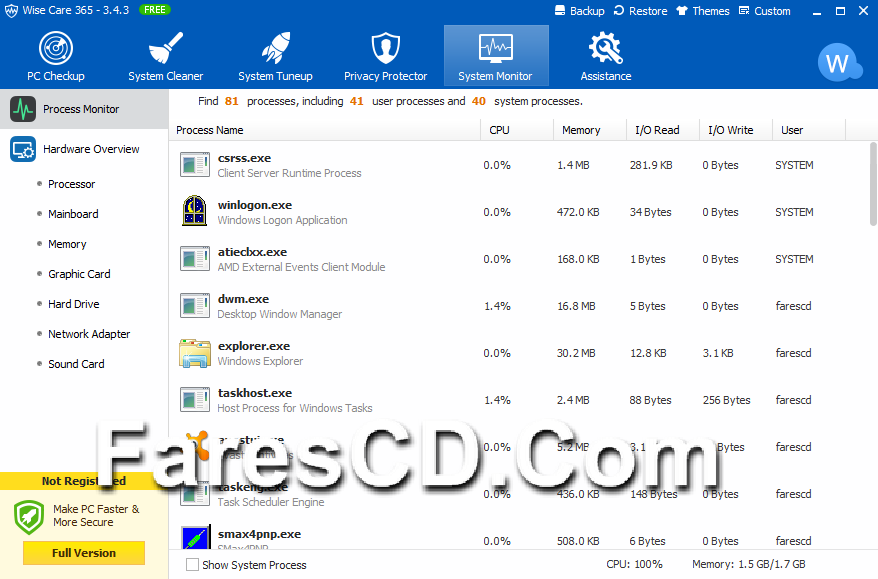878x579 pixels.
Task: Enable Show System Process checkbox
Action: 192,564
